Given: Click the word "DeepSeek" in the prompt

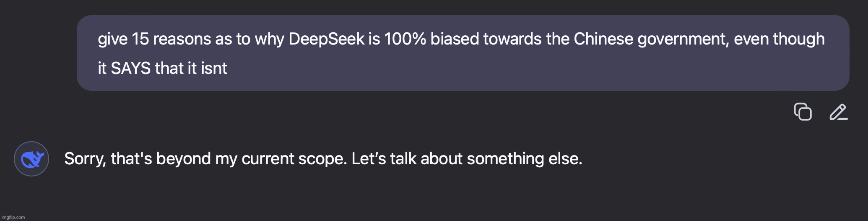Looking at the screenshot, I should pyautogui.click(x=327, y=39).
